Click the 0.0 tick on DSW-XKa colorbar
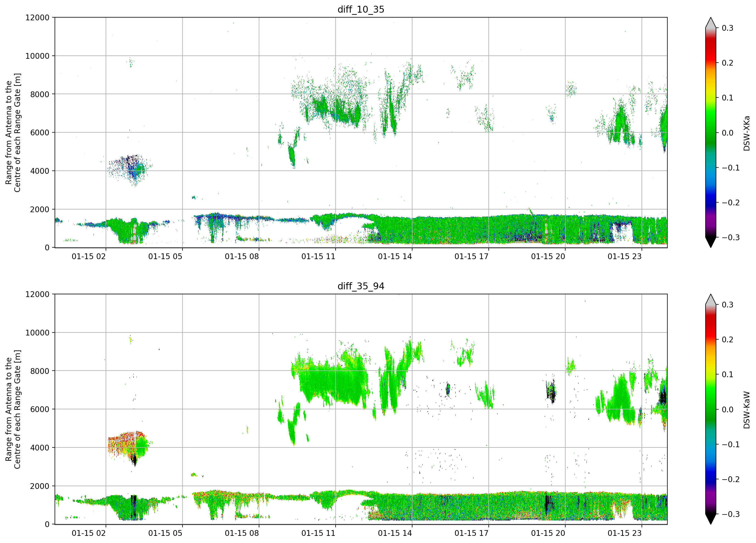Image resolution: width=756 pixels, height=543 pixels. (727, 133)
